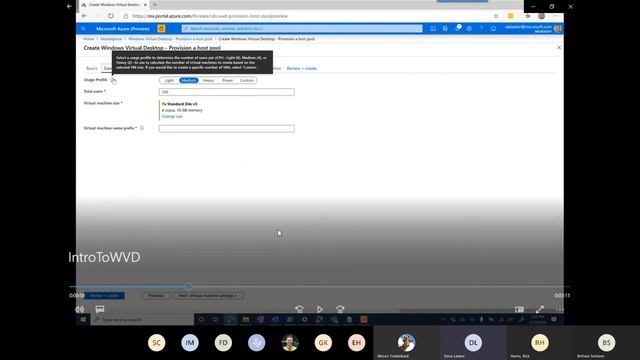Click the video progress slider handle
This screenshot has width=640, height=360.
point(188,287)
